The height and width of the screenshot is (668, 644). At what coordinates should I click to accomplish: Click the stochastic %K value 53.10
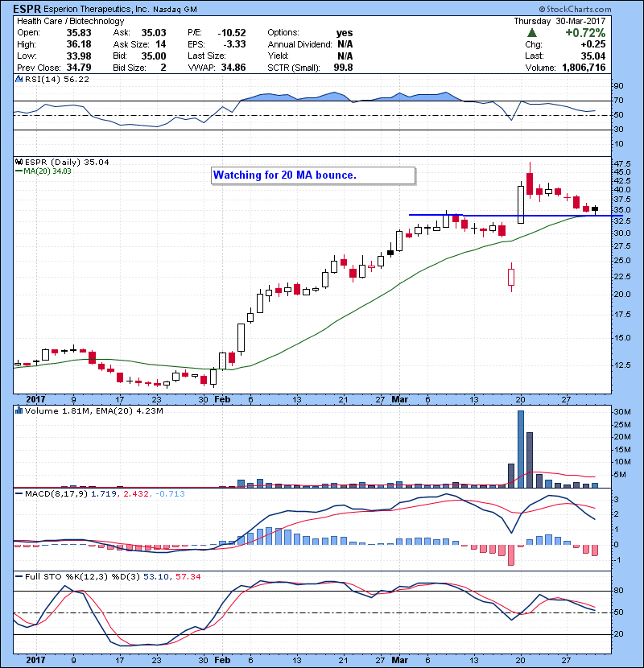(156, 576)
